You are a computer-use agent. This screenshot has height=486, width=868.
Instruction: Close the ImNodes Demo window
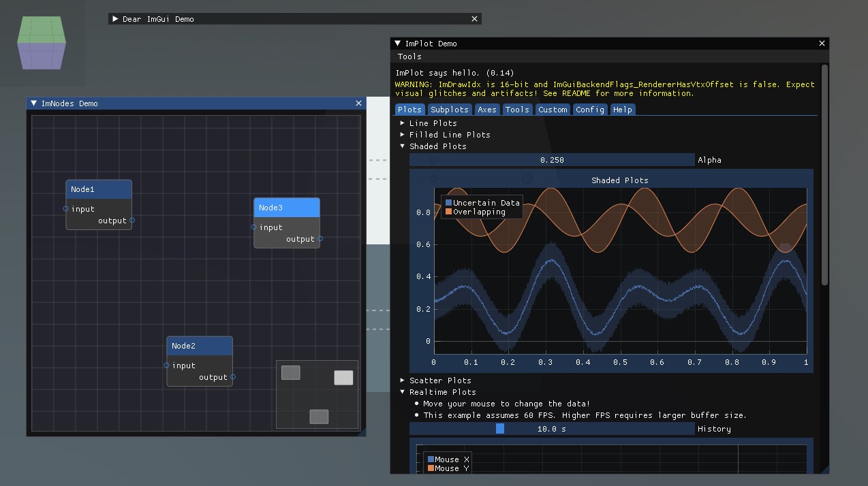(x=359, y=103)
